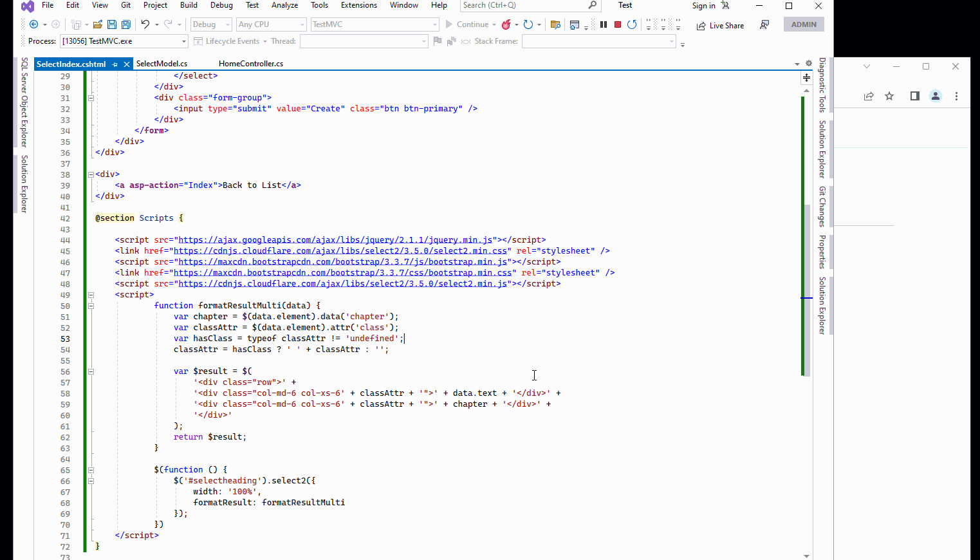Viewport: 980px width, 560px height.
Task: Open the Diagnostic Tools side tab
Action: pos(822,85)
